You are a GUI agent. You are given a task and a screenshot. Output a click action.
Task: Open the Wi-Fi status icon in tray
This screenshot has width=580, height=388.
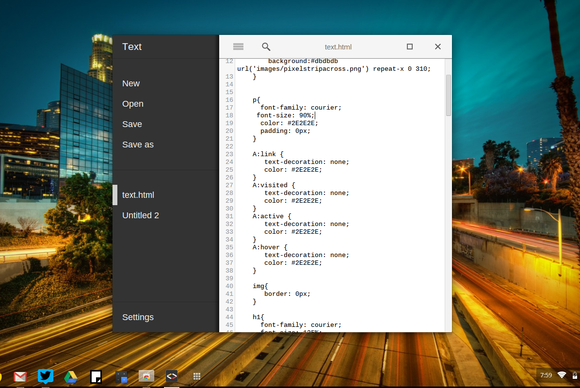(562, 375)
